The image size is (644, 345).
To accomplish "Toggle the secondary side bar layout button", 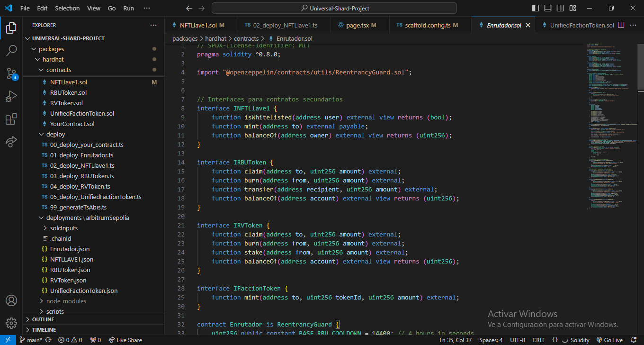I will pyautogui.click(x=560, y=9).
